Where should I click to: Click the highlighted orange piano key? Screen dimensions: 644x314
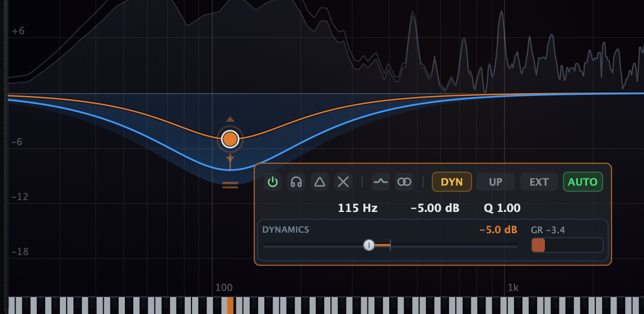[x=230, y=306]
